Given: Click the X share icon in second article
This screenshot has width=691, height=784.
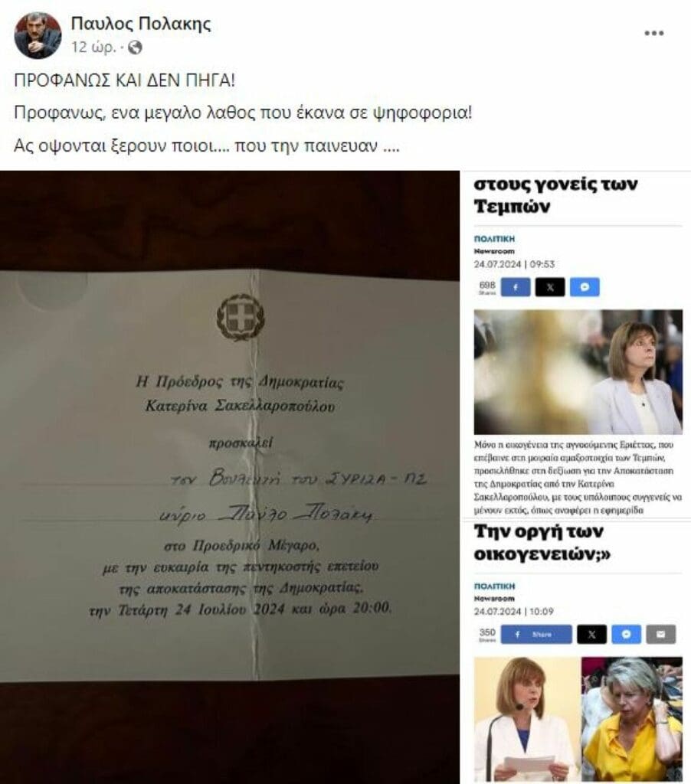Looking at the screenshot, I should point(591,634).
